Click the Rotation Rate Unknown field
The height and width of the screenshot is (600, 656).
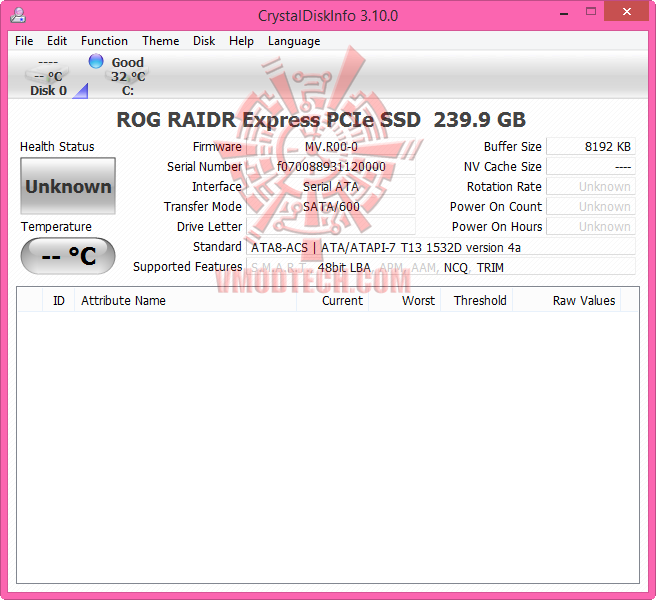click(x=591, y=187)
